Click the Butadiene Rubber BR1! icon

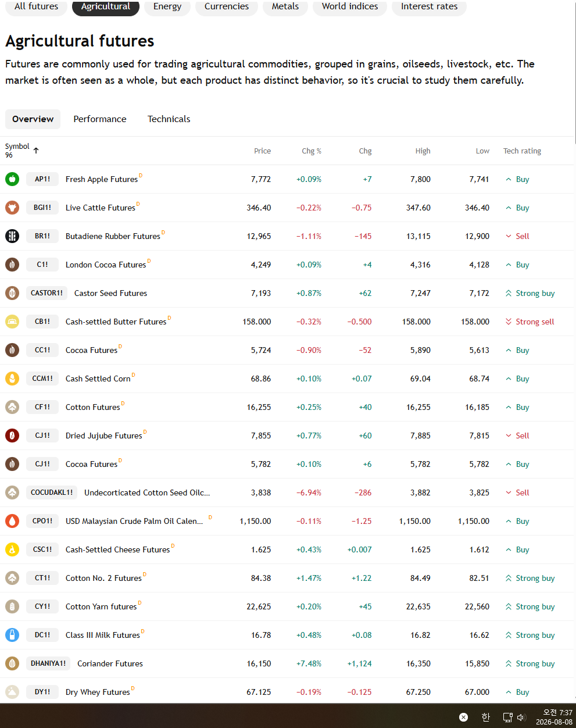click(x=12, y=236)
